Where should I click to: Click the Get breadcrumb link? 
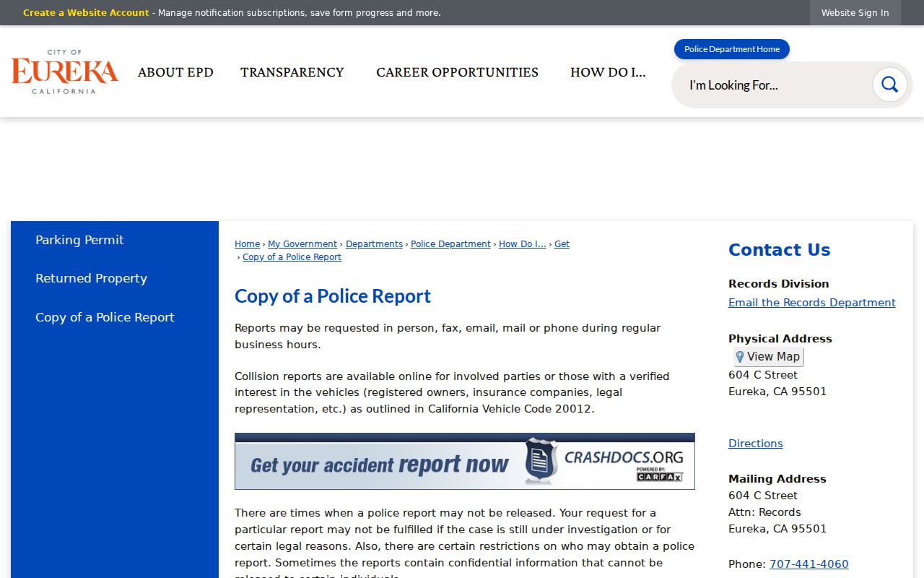pyautogui.click(x=562, y=244)
